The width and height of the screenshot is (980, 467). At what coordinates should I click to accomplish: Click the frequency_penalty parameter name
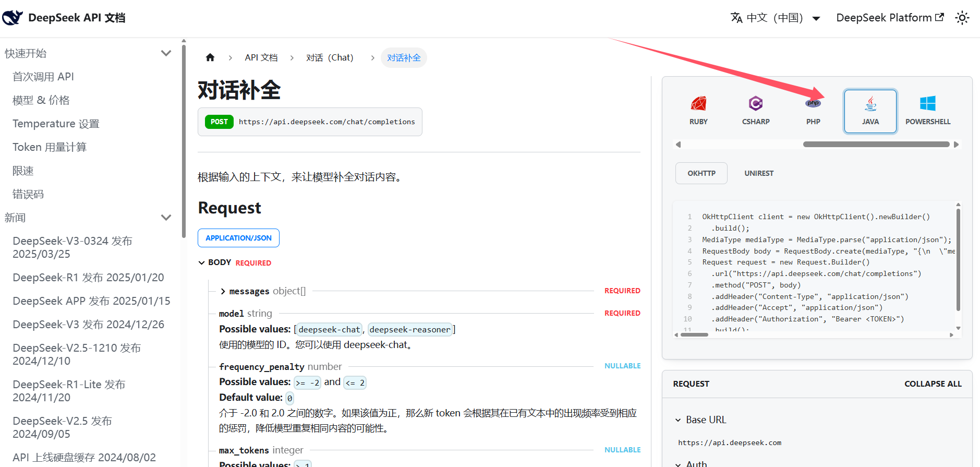tap(261, 367)
